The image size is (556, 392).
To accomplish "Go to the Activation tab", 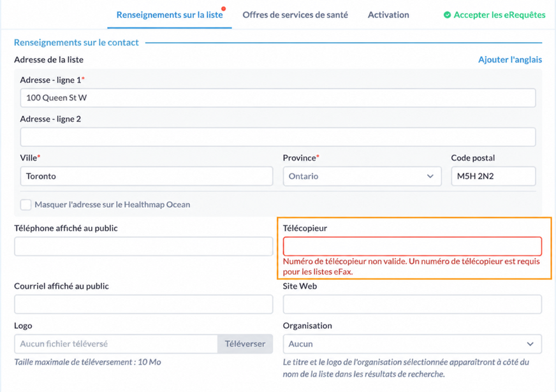I will tap(388, 15).
